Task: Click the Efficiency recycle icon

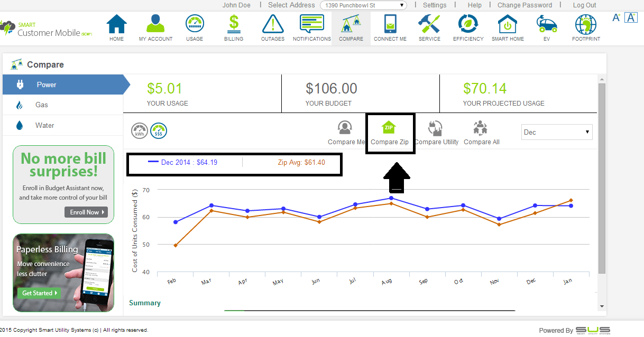Action: coord(468,25)
